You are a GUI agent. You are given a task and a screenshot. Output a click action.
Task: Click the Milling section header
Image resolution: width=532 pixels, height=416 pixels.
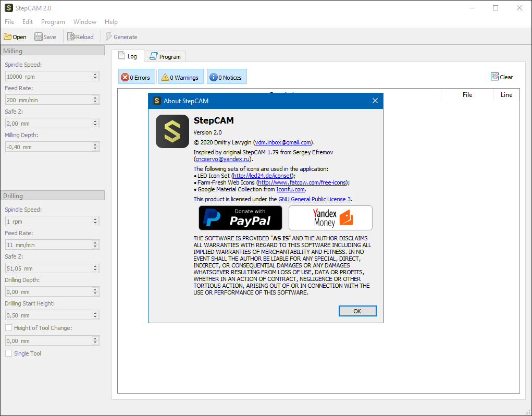point(53,51)
